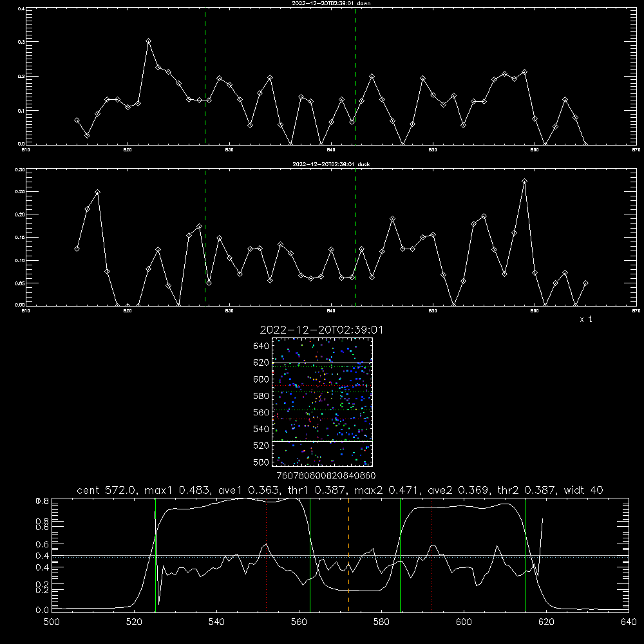
Task: Click the leftmost green vertical line in the bottom plot
Action: coord(155,555)
